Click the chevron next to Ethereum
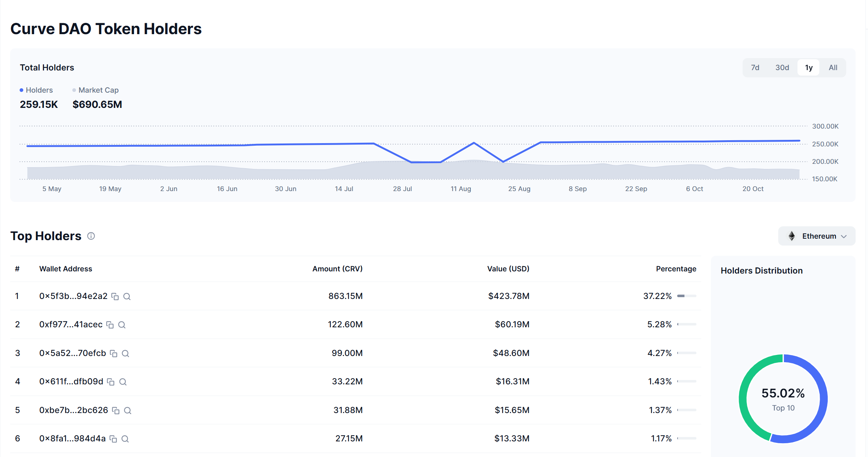 [x=844, y=236]
